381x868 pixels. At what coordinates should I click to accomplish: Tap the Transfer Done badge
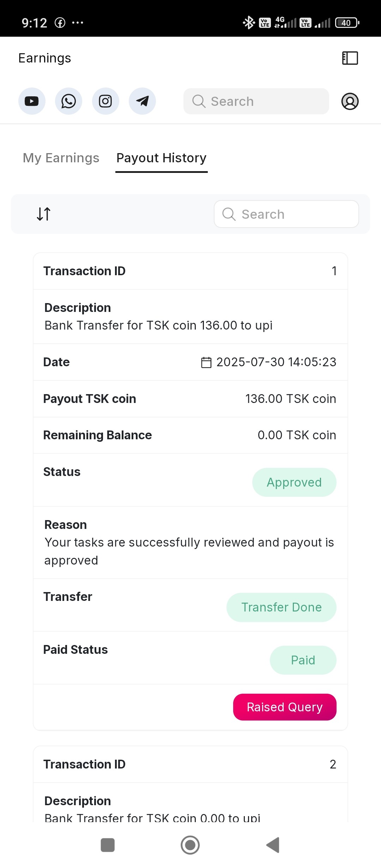tap(281, 607)
